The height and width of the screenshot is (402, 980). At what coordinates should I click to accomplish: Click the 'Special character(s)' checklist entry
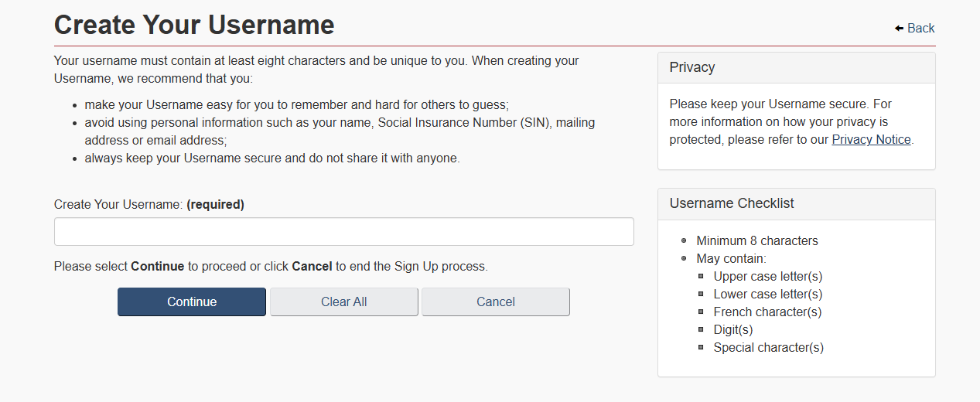[x=768, y=347]
